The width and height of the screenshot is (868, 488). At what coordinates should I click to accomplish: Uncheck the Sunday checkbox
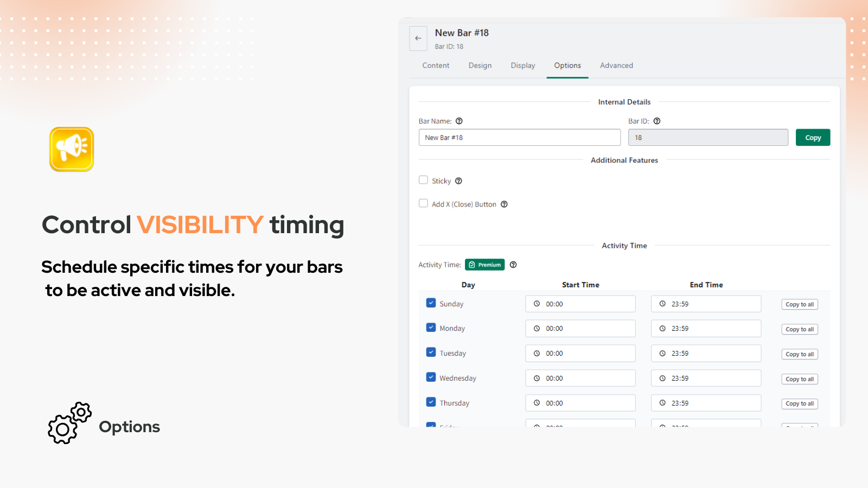(431, 303)
